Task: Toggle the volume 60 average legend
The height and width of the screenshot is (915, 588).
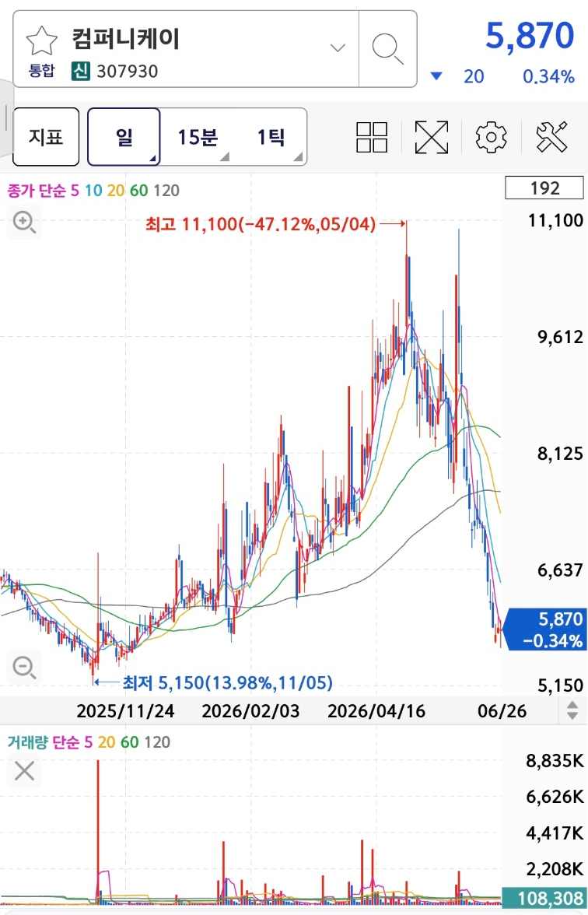Action: 129,742
